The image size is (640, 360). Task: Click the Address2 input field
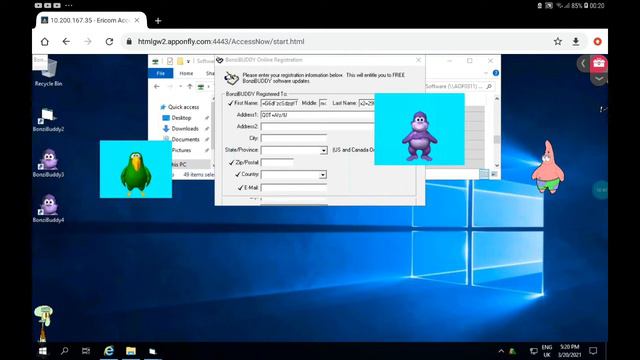pos(318,127)
